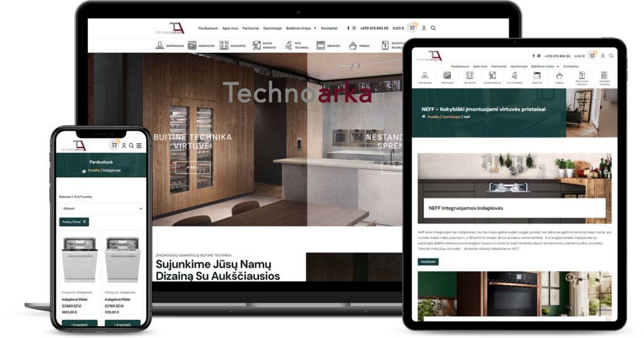Click Prekių Filtrai button on phone
The height and width of the screenshot is (338, 644).
[74, 222]
